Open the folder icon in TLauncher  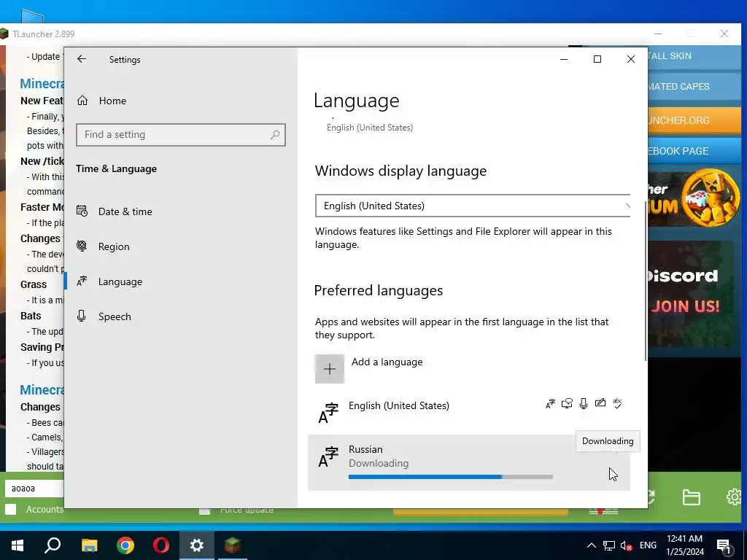click(x=692, y=497)
